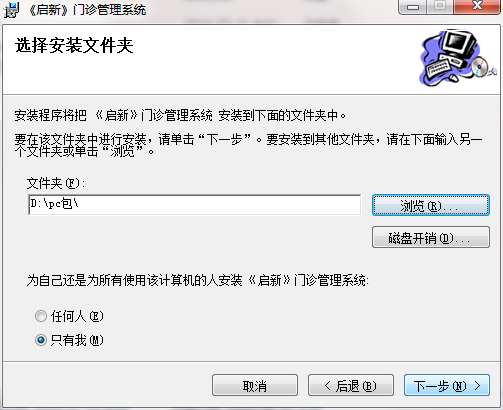Click the 安装程序将把 description line
503x410 pixels.
(180, 116)
